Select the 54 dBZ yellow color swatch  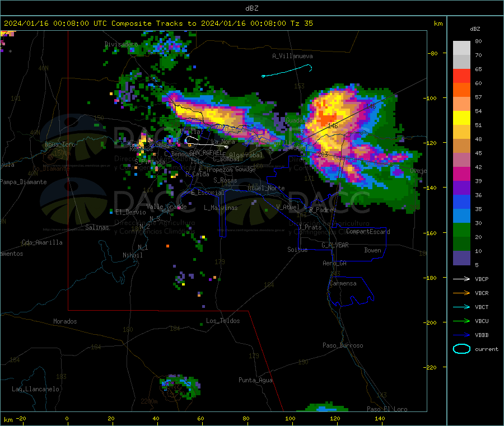[461, 118]
